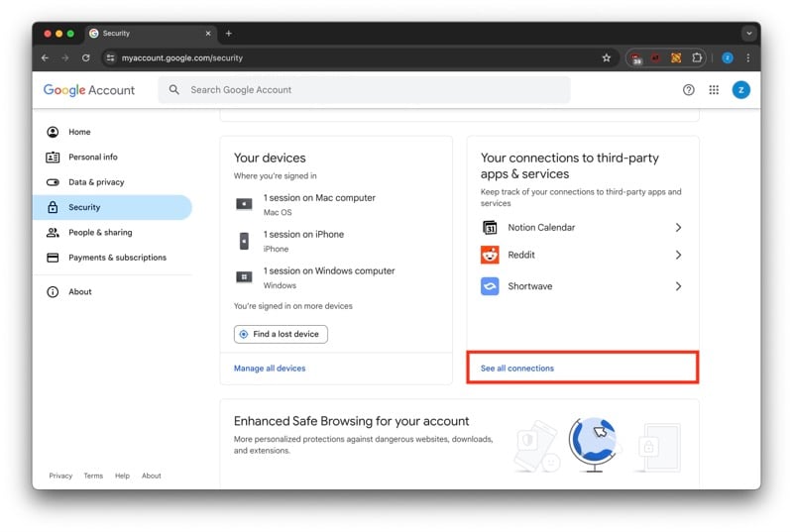
Task: Click the Google Account logo
Action: [x=89, y=90]
